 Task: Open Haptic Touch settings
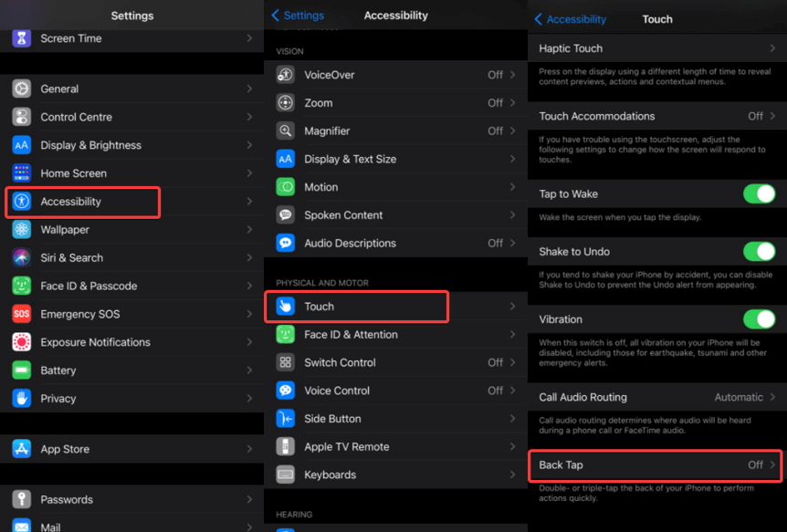(x=655, y=47)
